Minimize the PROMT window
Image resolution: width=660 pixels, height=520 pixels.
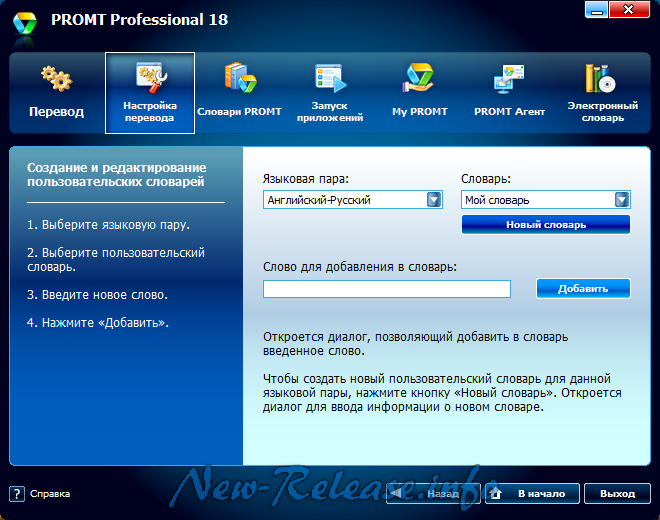click(x=596, y=9)
